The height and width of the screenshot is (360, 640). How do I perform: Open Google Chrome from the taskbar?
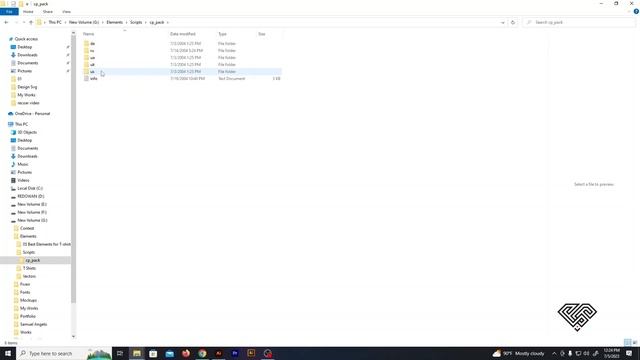click(202, 353)
